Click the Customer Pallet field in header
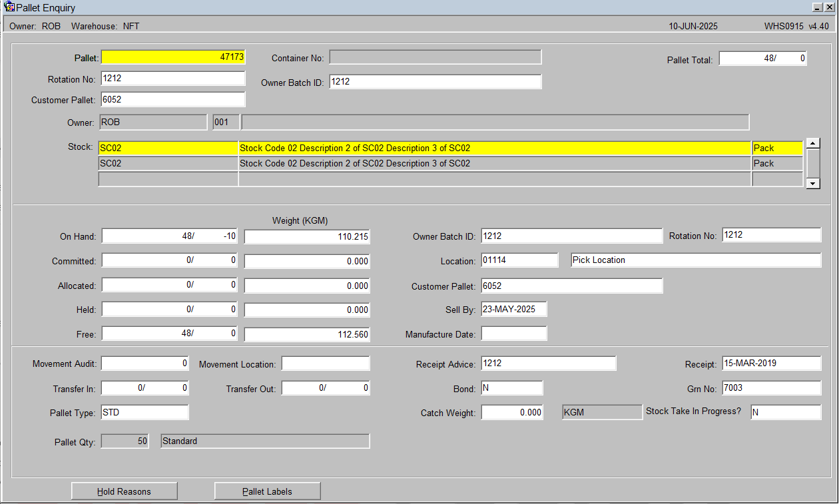839x504 pixels. click(x=173, y=100)
